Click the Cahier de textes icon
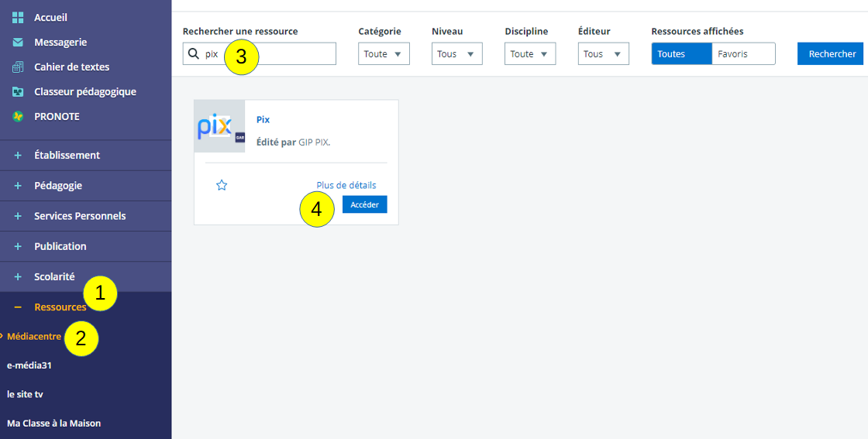The width and height of the screenshot is (868, 439). point(18,67)
